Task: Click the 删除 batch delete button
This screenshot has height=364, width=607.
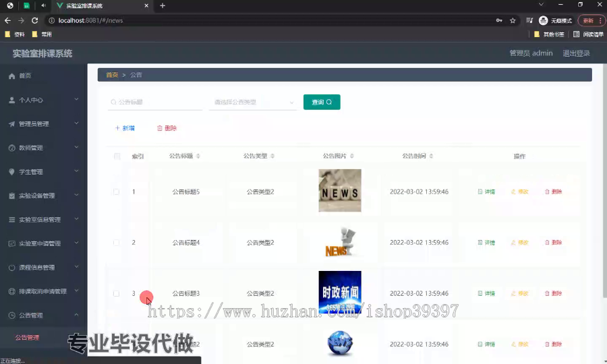Action: click(167, 128)
